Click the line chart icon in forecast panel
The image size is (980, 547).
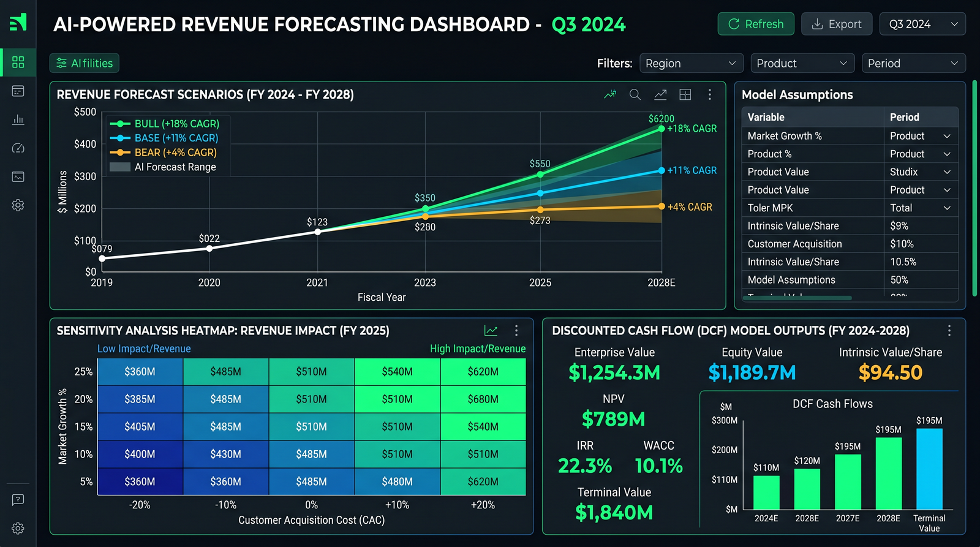[660, 94]
